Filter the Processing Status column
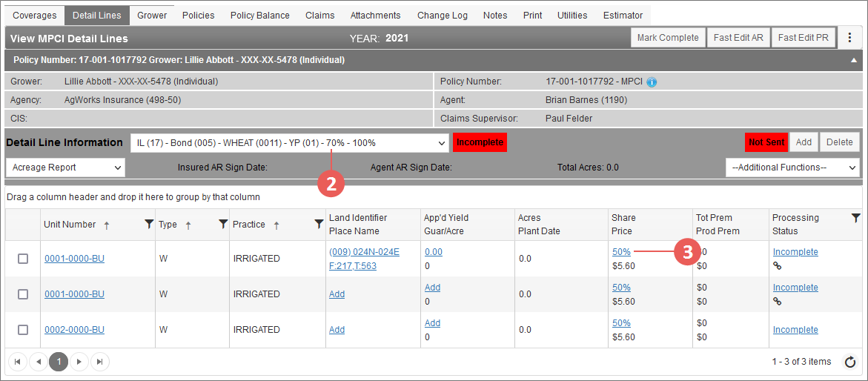This screenshot has height=381, width=868. pos(855,218)
